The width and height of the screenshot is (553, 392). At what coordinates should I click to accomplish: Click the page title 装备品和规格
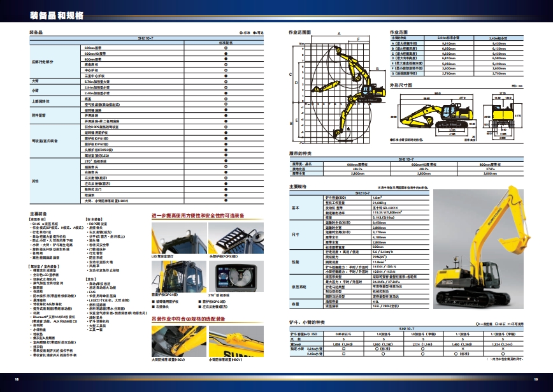[x=57, y=15]
